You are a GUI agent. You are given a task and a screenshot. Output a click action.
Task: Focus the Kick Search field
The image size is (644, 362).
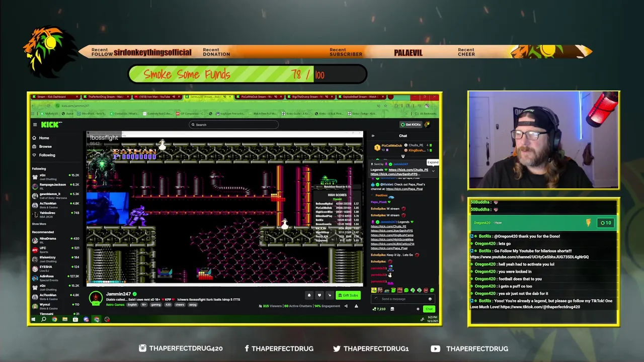tap(233, 125)
